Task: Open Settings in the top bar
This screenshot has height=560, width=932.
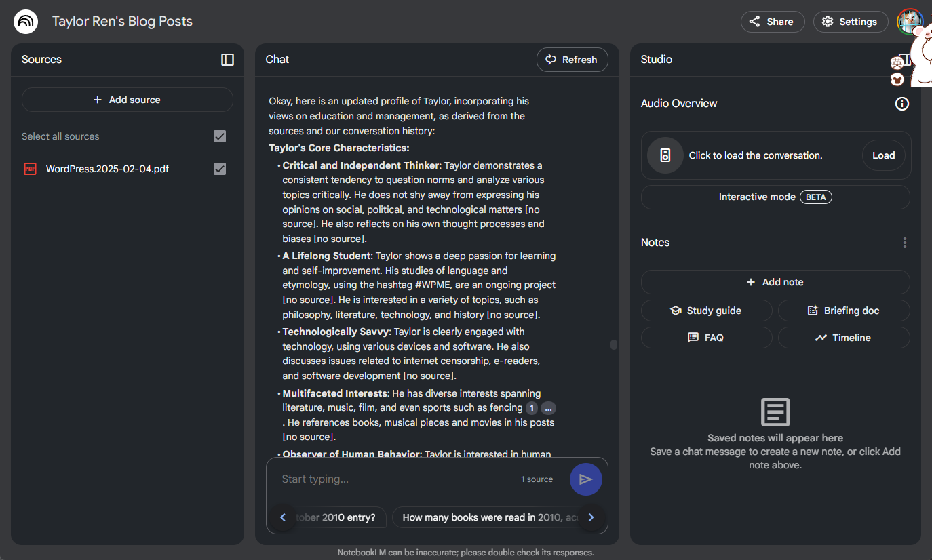Action: pos(850,22)
